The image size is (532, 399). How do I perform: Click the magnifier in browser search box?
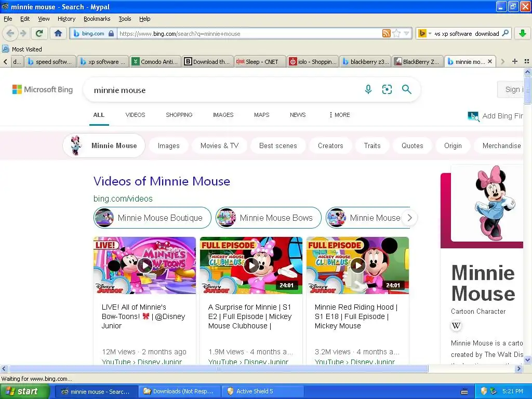[505, 33]
